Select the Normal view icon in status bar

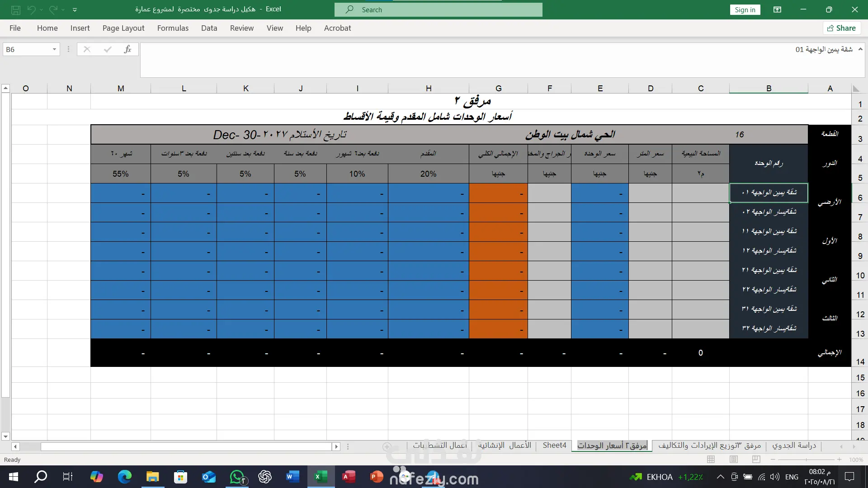click(711, 460)
